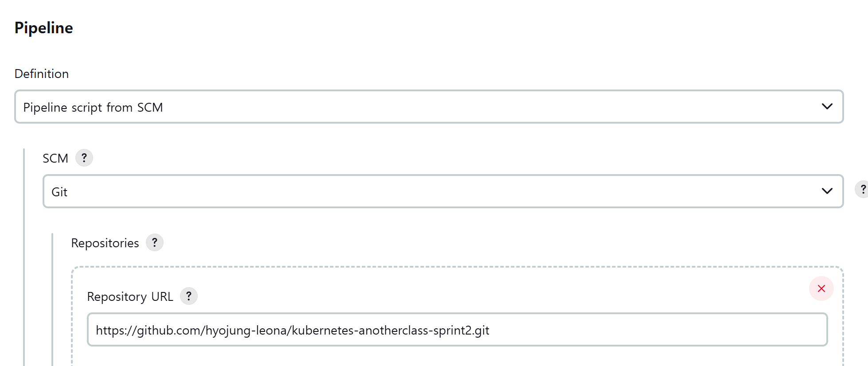Click the 'SCM' label text
This screenshot has height=366, width=868.
click(x=55, y=158)
